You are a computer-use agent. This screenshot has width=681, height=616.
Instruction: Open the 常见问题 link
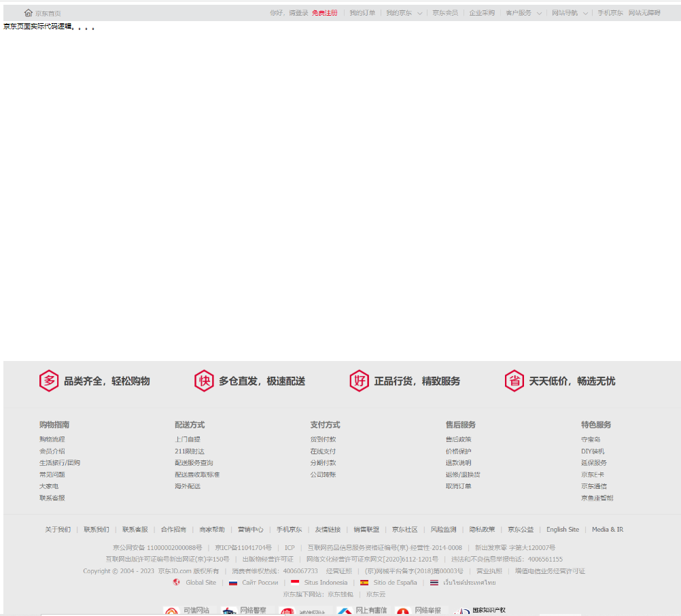pos(52,475)
